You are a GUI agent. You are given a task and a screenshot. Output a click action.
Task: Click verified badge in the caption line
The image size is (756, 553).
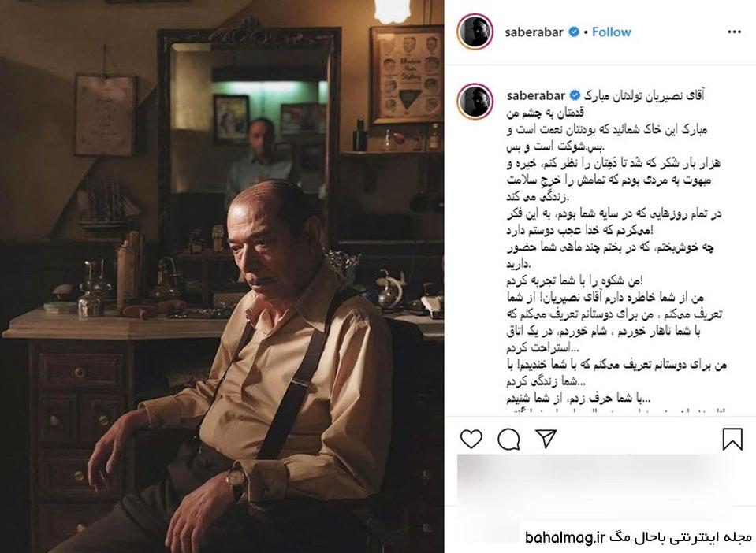(575, 95)
